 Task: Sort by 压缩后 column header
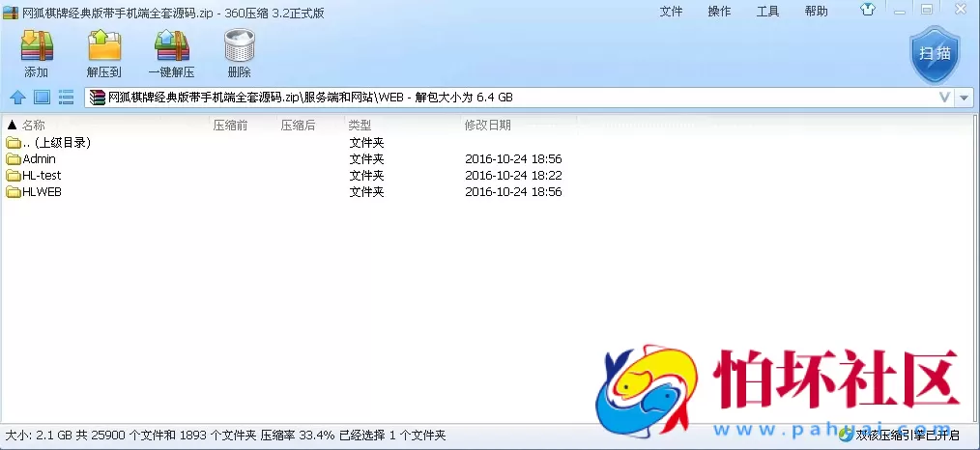[298, 126]
